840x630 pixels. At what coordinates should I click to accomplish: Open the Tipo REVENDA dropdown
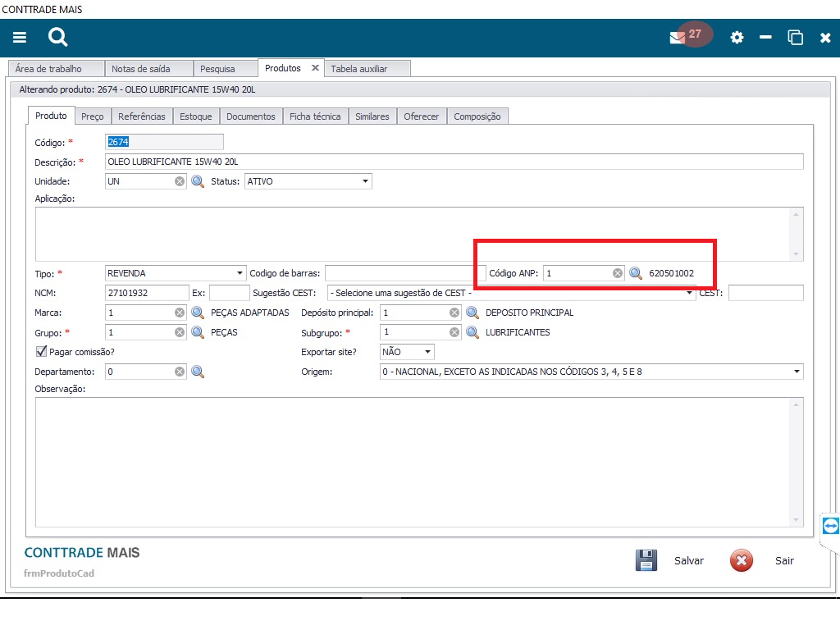coord(240,273)
